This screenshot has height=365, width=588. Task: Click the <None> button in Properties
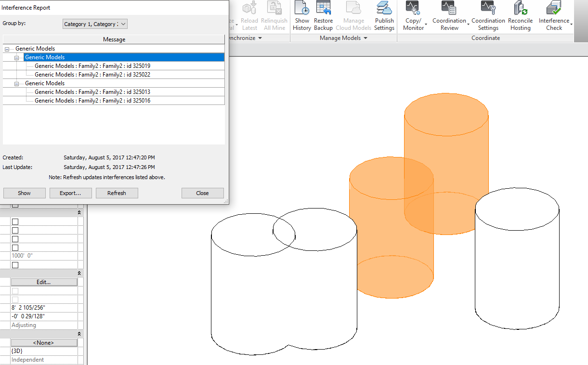tap(44, 343)
